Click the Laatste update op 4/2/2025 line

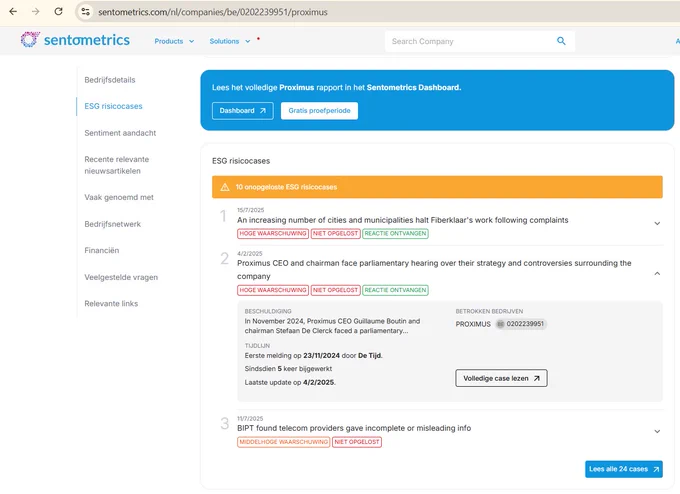290,383
